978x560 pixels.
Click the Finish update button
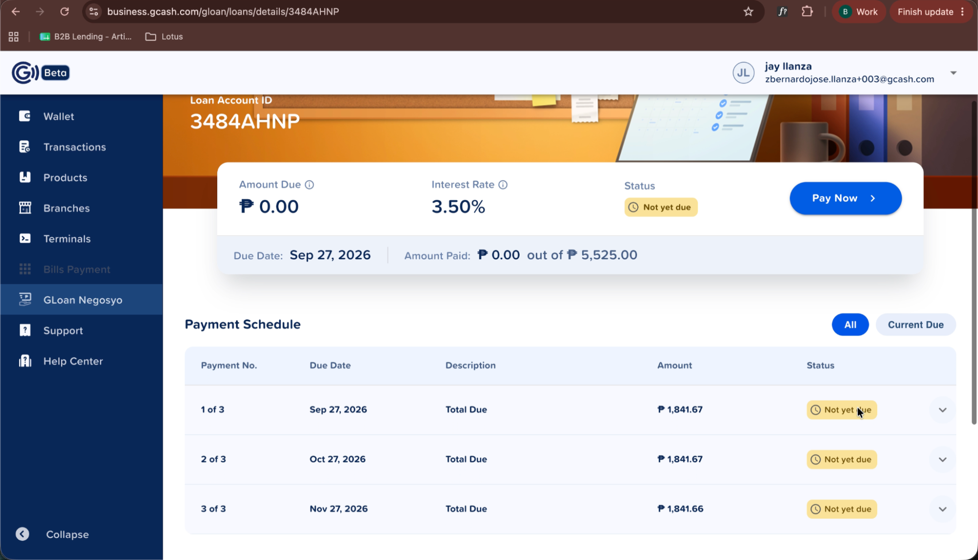[x=931, y=12]
